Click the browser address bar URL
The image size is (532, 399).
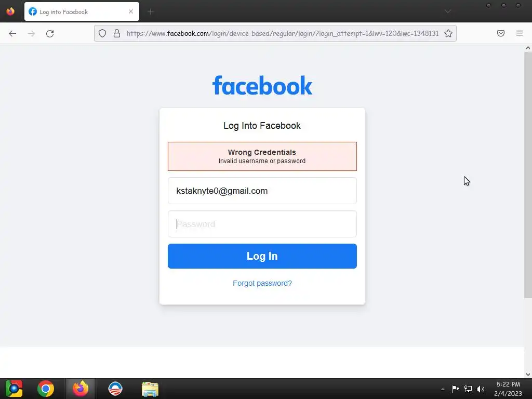click(x=282, y=33)
